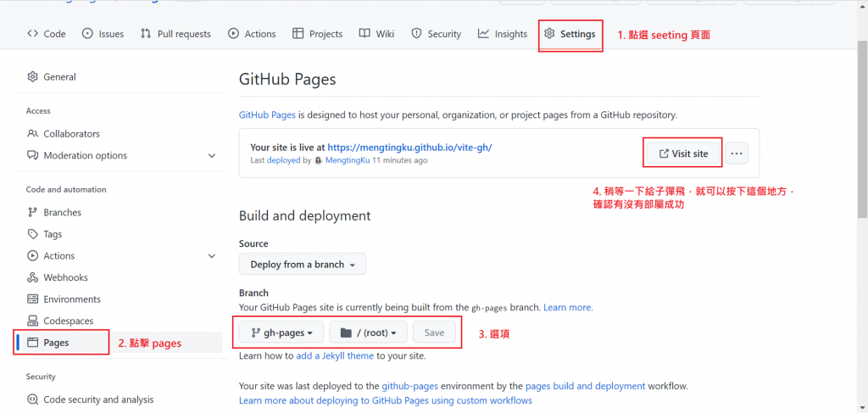
Task: Click the Code brackets icon
Action: click(x=33, y=34)
